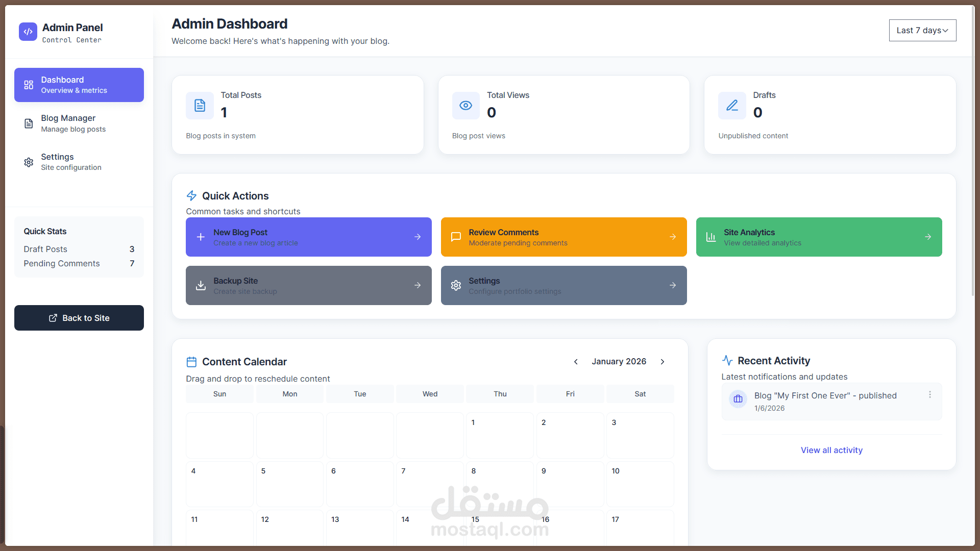The width and height of the screenshot is (980, 551).
Task: Click the briefcase icon on published blog activity
Action: pos(738,399)
